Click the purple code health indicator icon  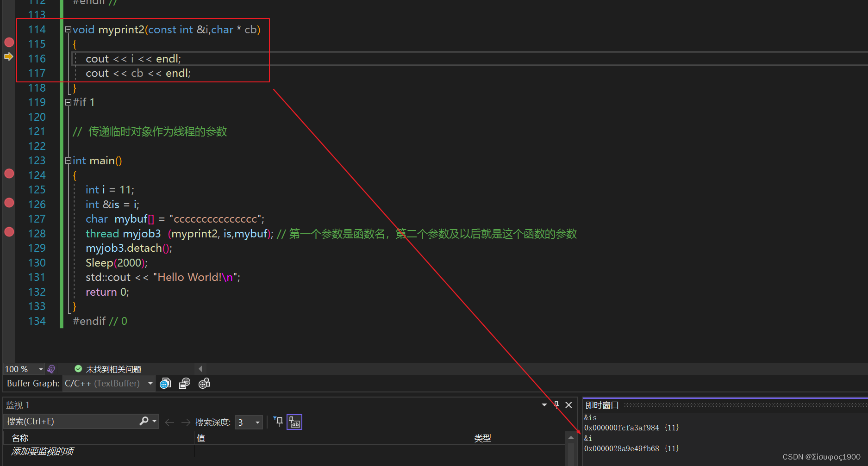pos(51,369)
